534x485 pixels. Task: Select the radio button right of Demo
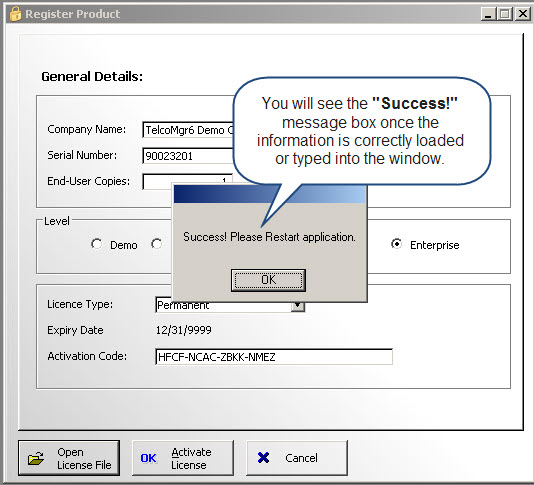156,244
